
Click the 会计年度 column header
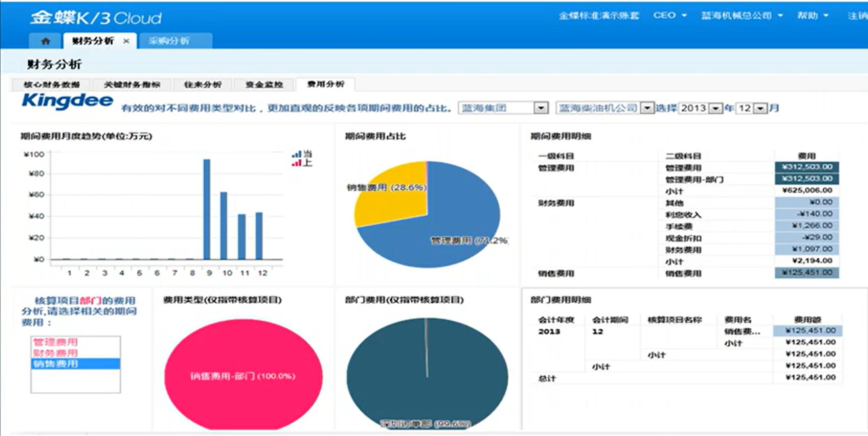click(556, 320)
